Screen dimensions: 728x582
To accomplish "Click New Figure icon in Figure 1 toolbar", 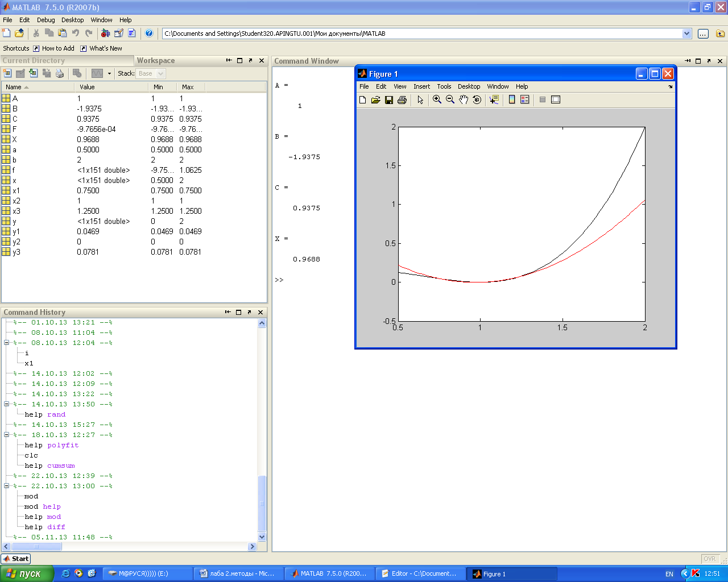I will click(x=363, y=99).
